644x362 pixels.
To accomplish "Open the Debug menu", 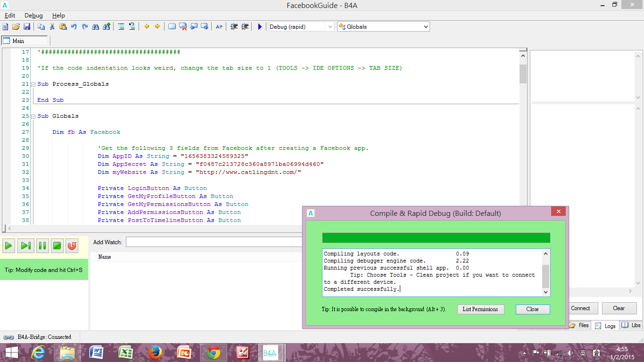I will pos(33,16).
